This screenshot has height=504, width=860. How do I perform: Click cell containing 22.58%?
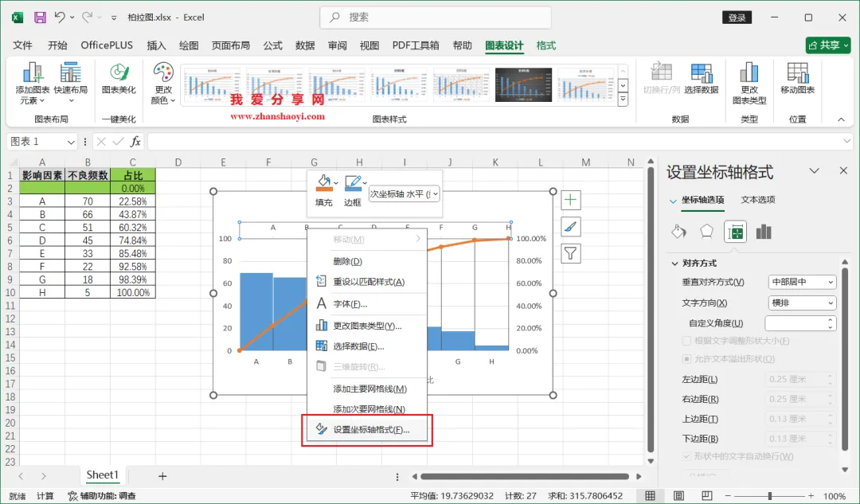[133, 201]
